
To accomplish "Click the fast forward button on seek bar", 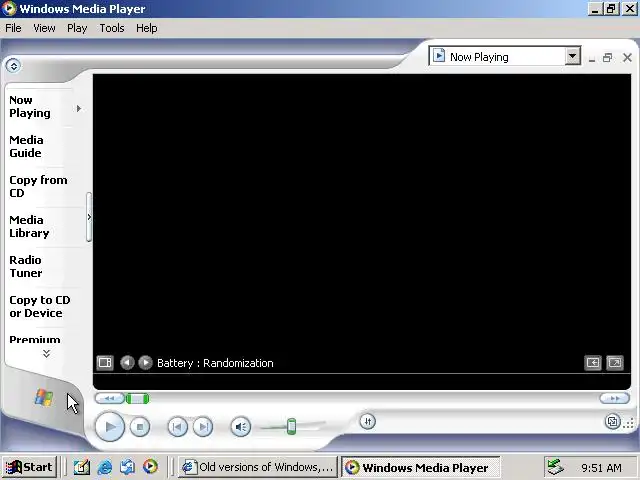I will tap(615, 398).
